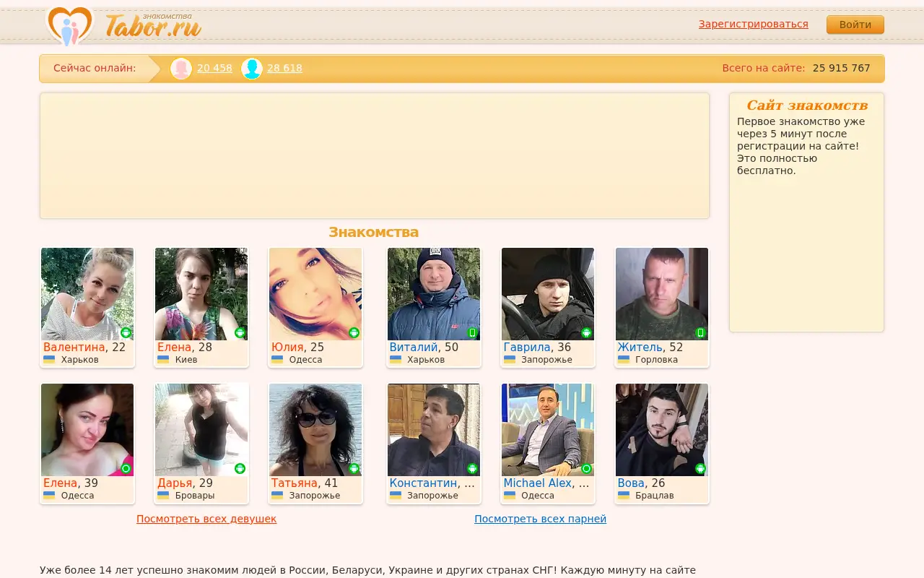Click Посмотреть всех парней link

pyautogui.click(x=540, y=519)
